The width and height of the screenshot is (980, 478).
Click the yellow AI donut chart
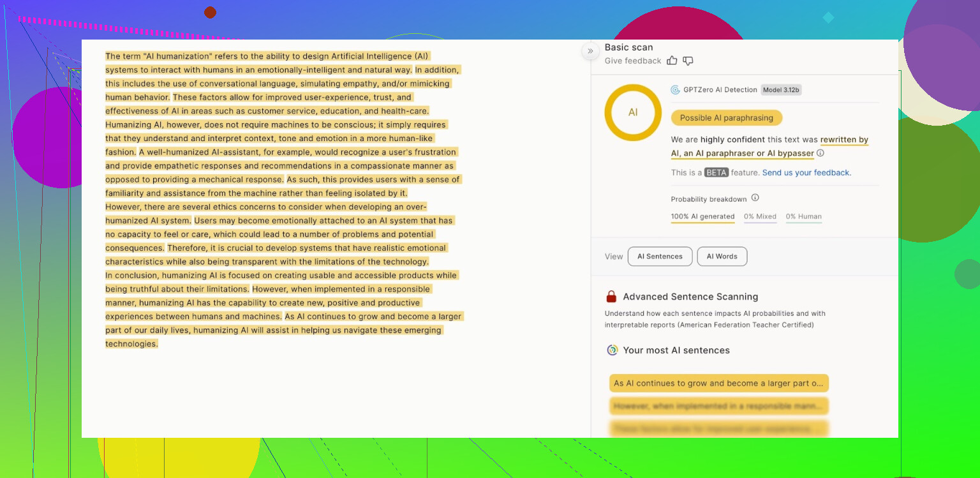pyautogui.click(x=633, y=112)
